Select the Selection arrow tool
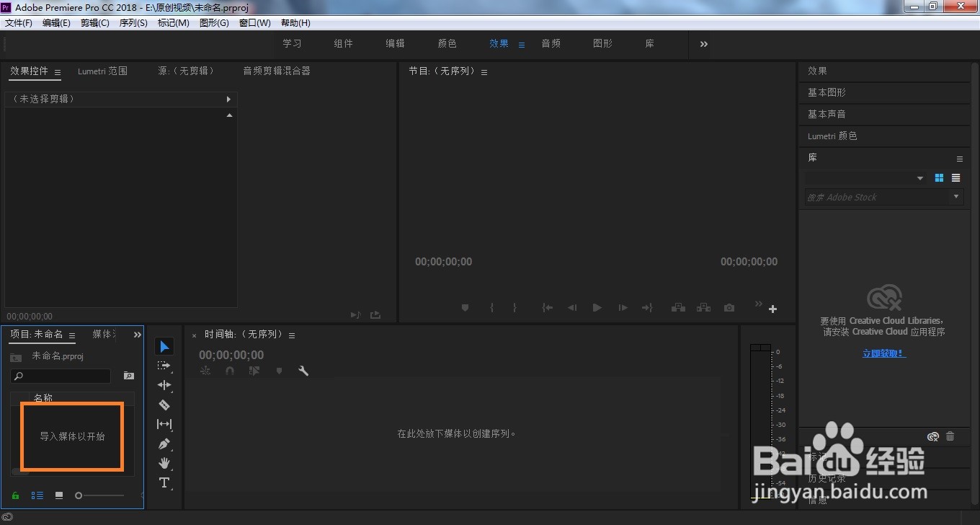The image size is (980, 525). coord(164,347)
